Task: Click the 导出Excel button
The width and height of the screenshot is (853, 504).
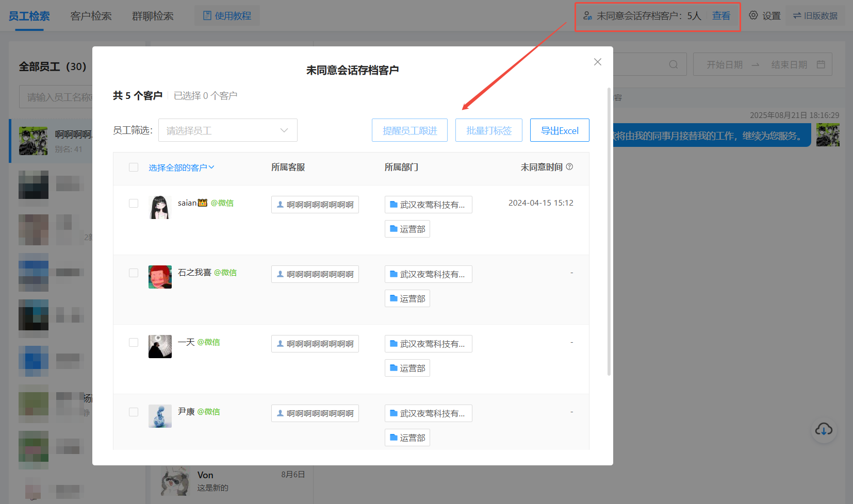Action: (x=560, y=130)
